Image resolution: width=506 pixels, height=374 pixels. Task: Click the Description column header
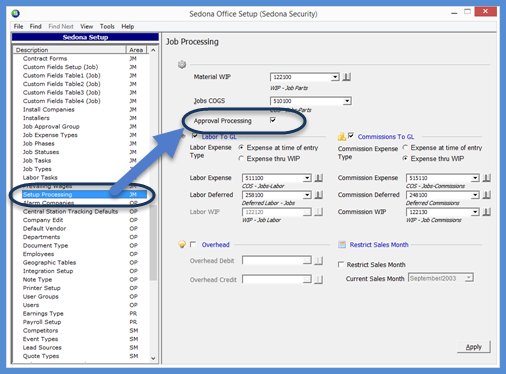(70, 50)
